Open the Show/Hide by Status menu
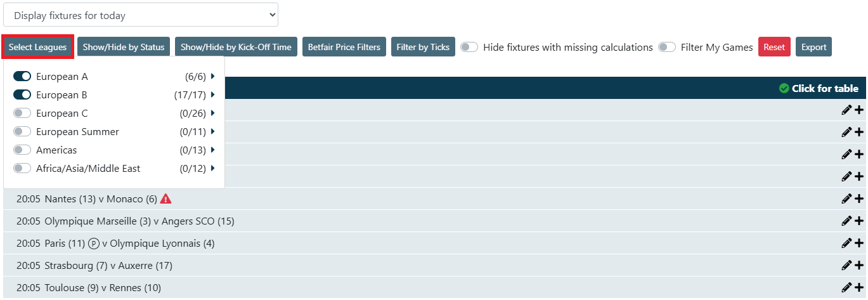This screenshot has width=868, height=300. pyautogui.click(x=124, y=47)
